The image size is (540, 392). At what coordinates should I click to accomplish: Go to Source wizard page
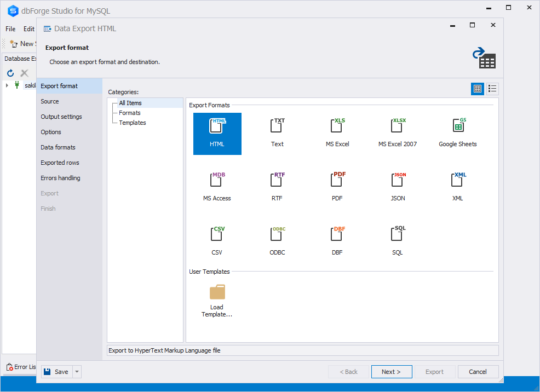[x=69, y=101]
